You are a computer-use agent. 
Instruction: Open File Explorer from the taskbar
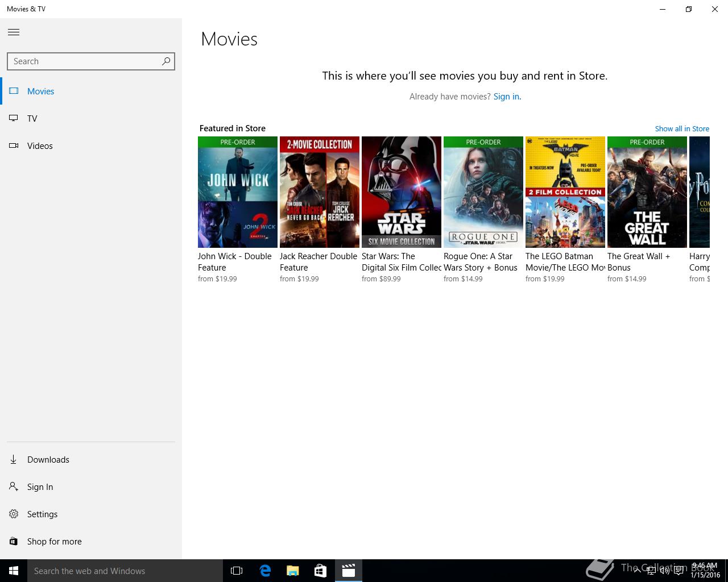[x=292, y=571]
